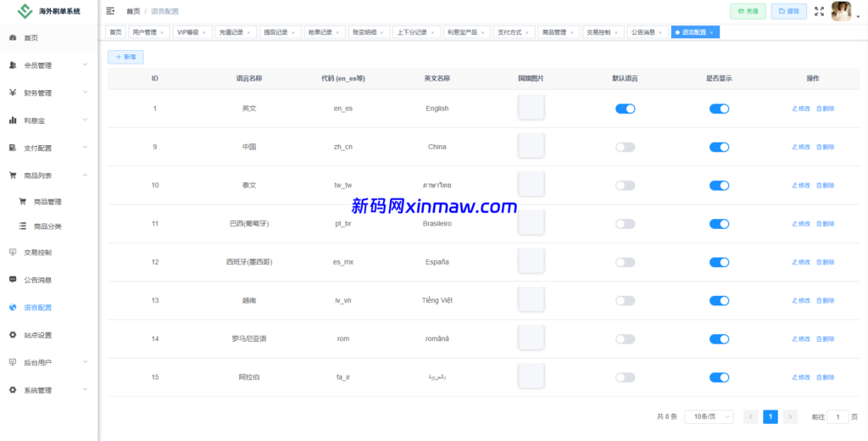Expand the 财务管理 sidebar menu chevron
Image resolution: width=868 pixels, height=441 pixels.
86,92
